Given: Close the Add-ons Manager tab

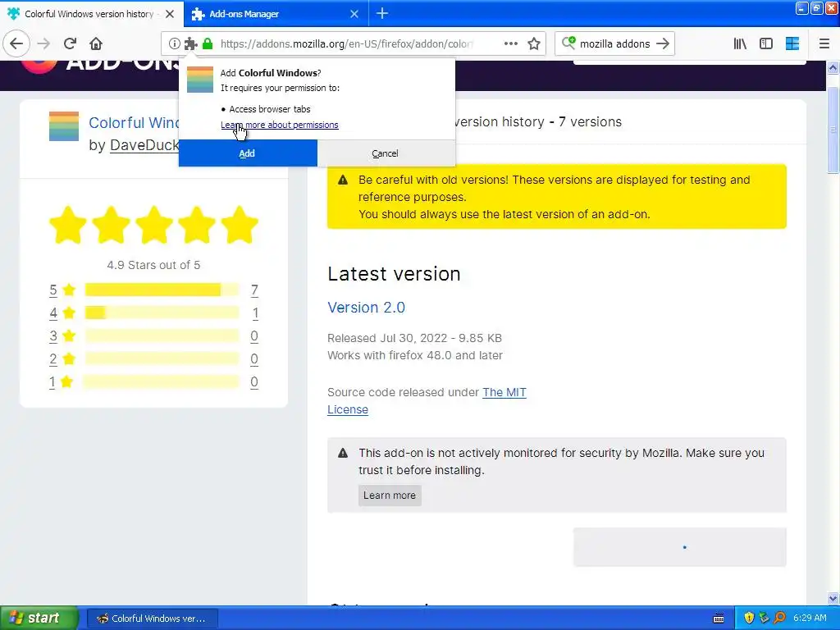Looking at the screenshot, I should coord(354,14).
